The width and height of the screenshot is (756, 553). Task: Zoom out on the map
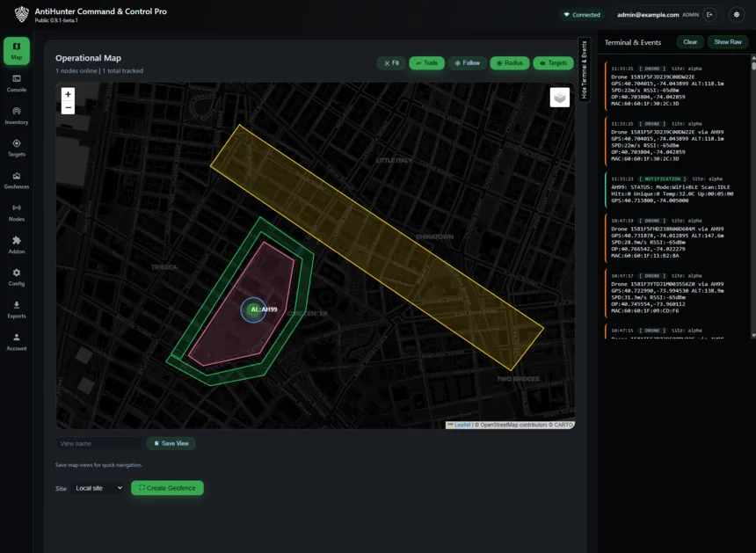pyautogui.click(x=68, y=107)
